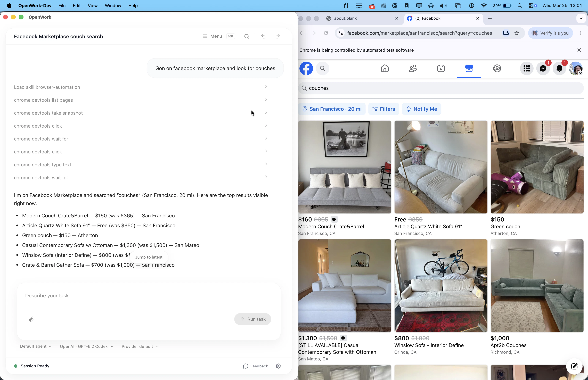Bookmark this page with star icon
This screenshot has width=588, height=380.
point(517,33)
